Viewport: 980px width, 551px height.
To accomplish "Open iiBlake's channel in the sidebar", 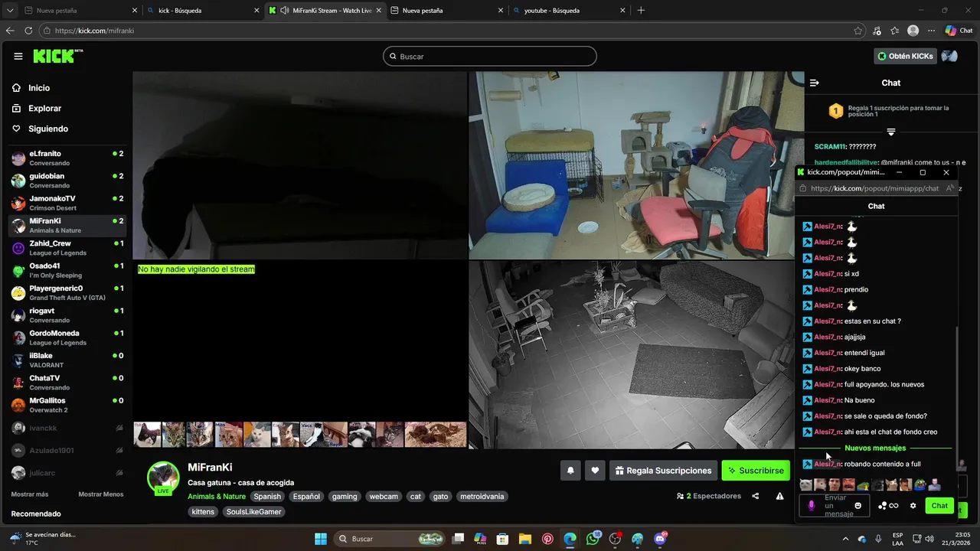I will tap(66, 360).
